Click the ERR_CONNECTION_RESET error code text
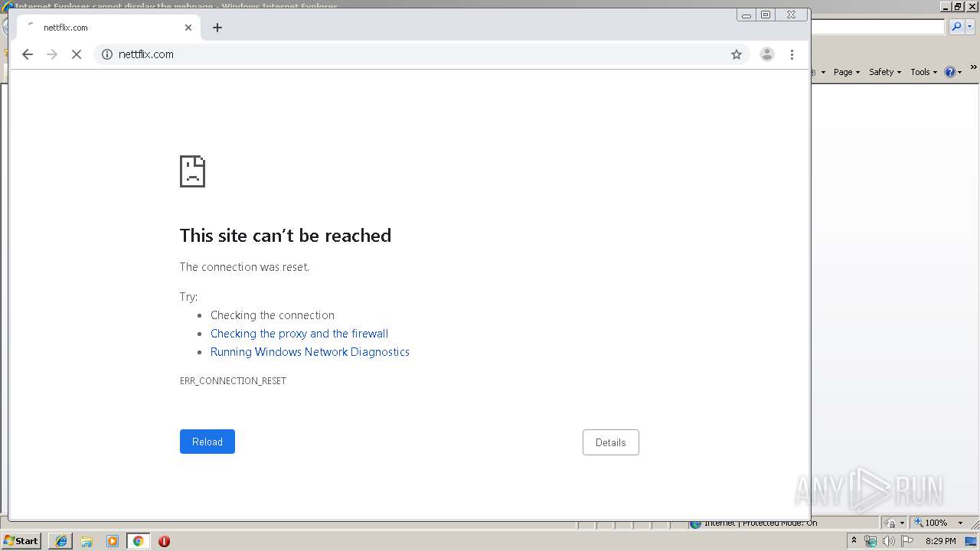 point(233,380)
